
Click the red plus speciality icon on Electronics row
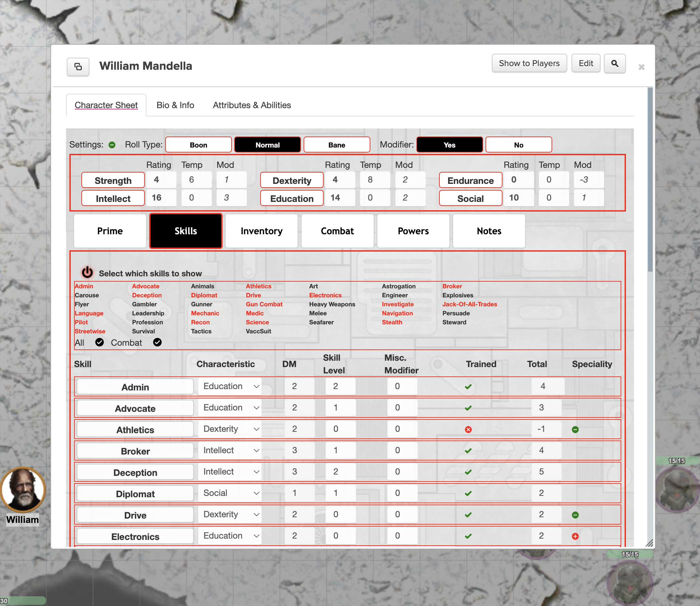575,536
